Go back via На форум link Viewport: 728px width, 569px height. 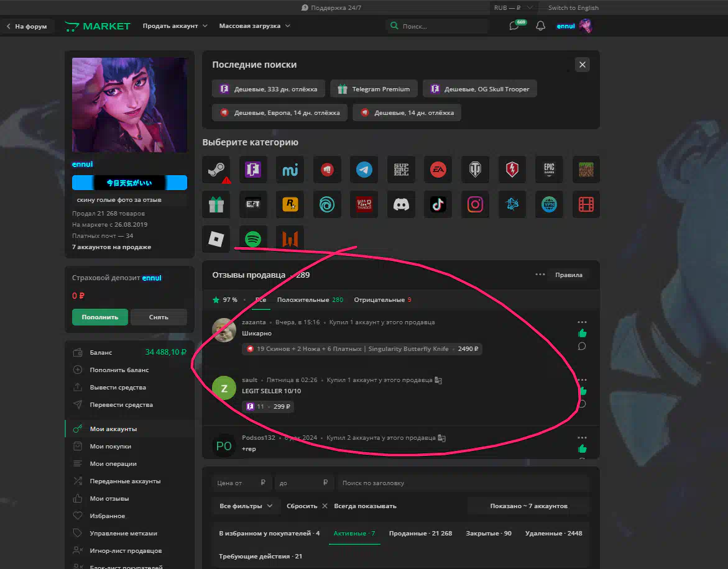tap(27, 27)
